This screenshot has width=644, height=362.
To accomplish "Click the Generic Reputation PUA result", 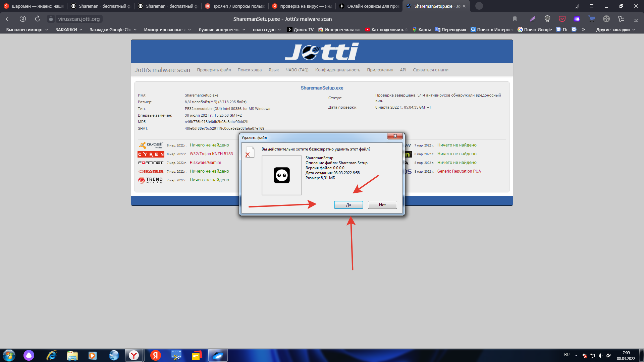I will (459, 171).
